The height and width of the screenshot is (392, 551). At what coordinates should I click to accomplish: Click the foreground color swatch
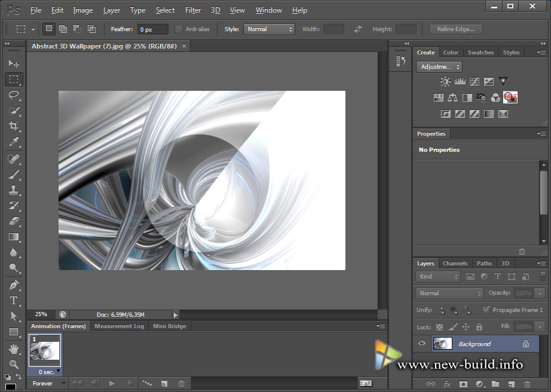pyautogui.click(x=11, y=387)
